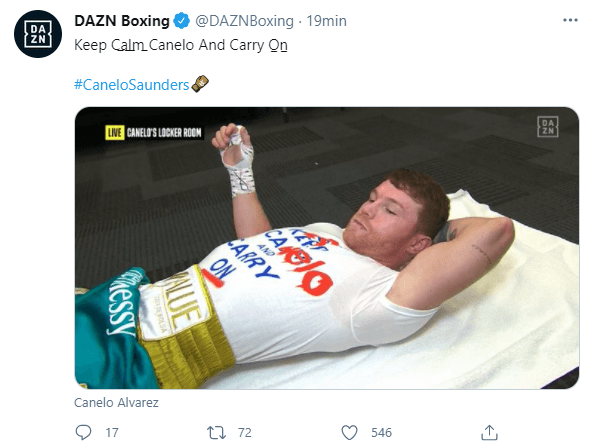Click the blue verified badge
This screenshot has height=447, width=594.
181,21
